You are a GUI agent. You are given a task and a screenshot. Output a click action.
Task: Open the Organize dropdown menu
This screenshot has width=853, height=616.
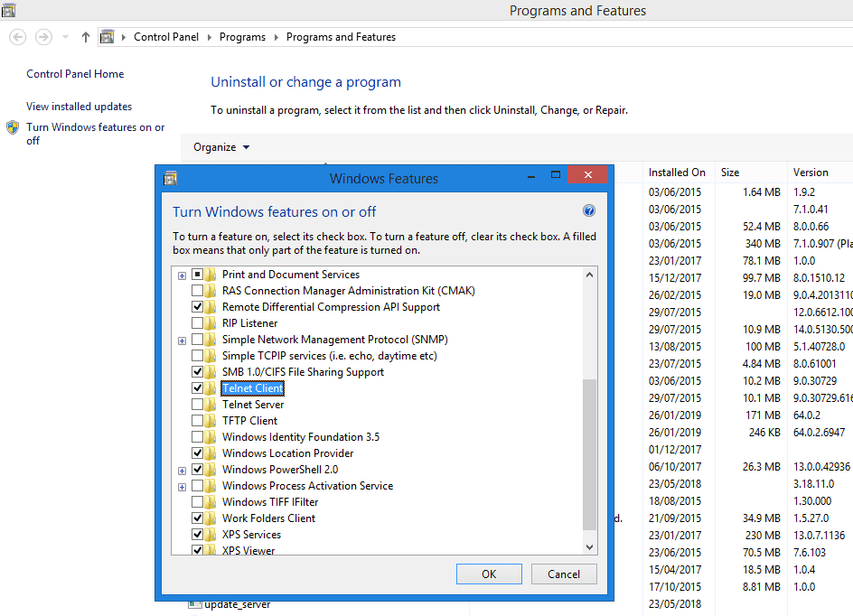tap(221, 147)
